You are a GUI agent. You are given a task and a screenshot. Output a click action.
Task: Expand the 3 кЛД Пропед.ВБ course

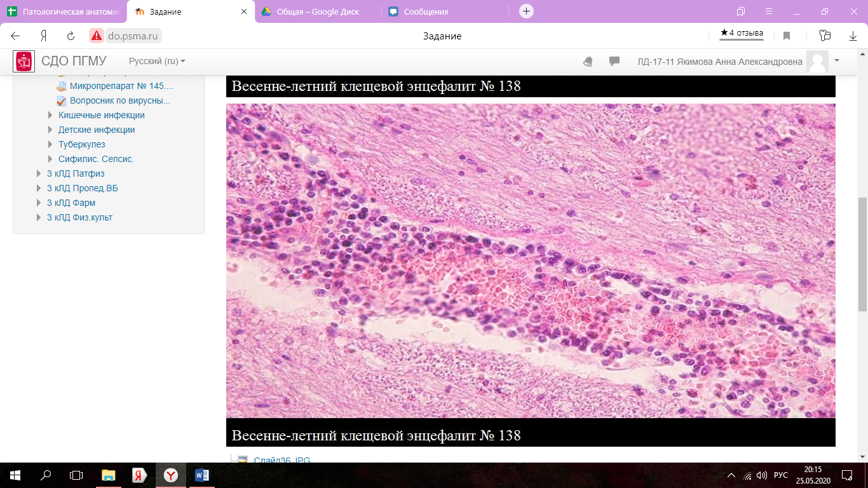pyautogui.click(x=39, y=188)
